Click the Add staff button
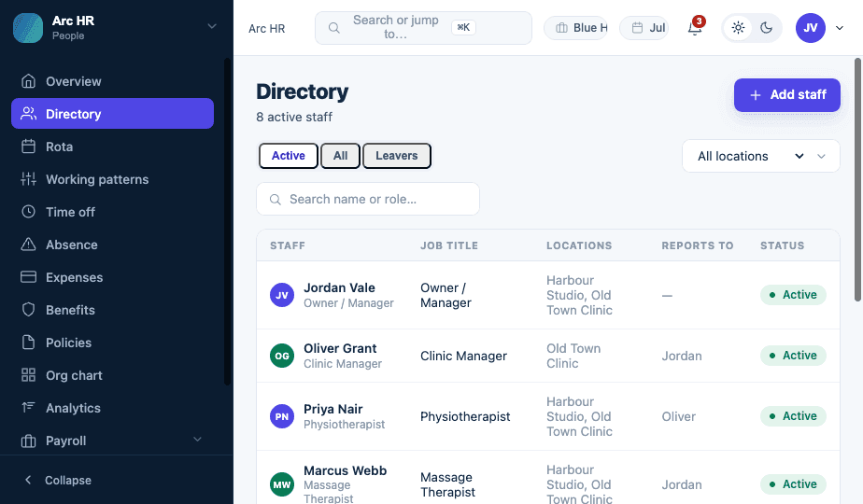Image resolution: width=863 pixels, height=504 pixels. 787,94
